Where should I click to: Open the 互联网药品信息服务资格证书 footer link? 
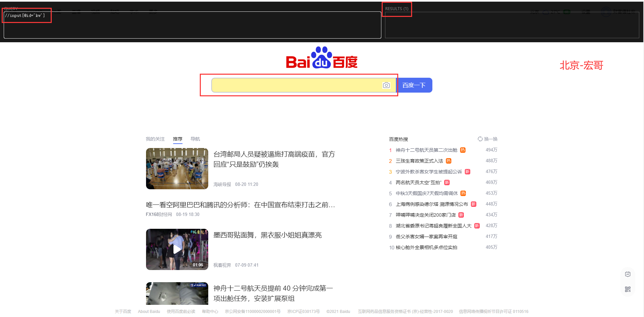(x=405, y=312)
